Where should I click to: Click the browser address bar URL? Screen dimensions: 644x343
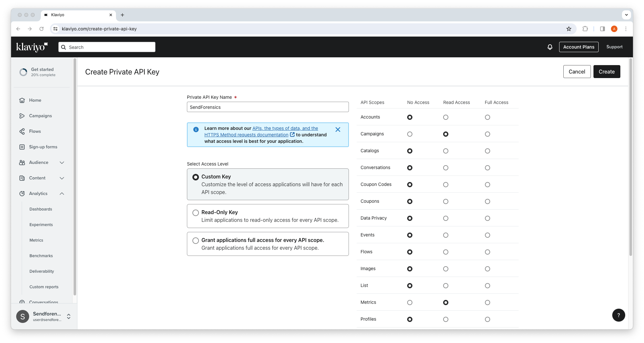[99, 29]
